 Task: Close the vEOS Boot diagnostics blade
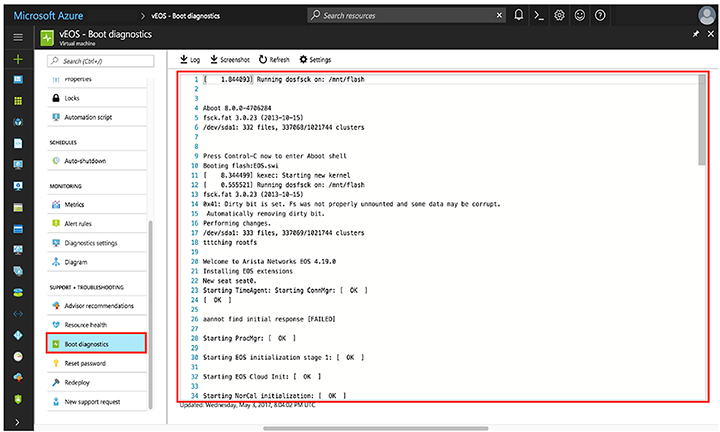710,34
